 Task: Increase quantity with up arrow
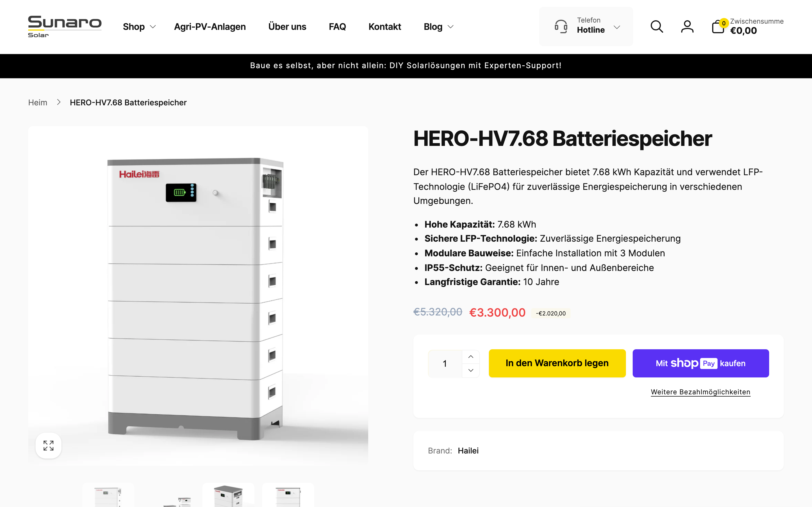(471, 357)
